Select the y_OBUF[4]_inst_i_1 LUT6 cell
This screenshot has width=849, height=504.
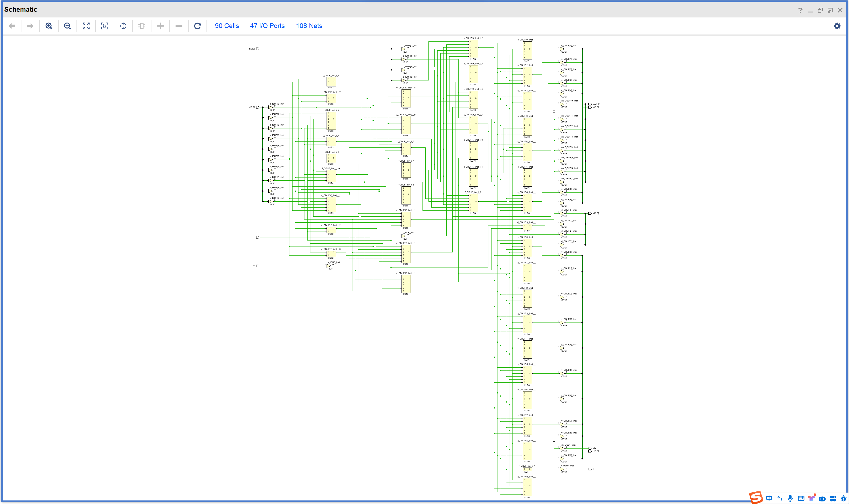(x=527, y=349)
